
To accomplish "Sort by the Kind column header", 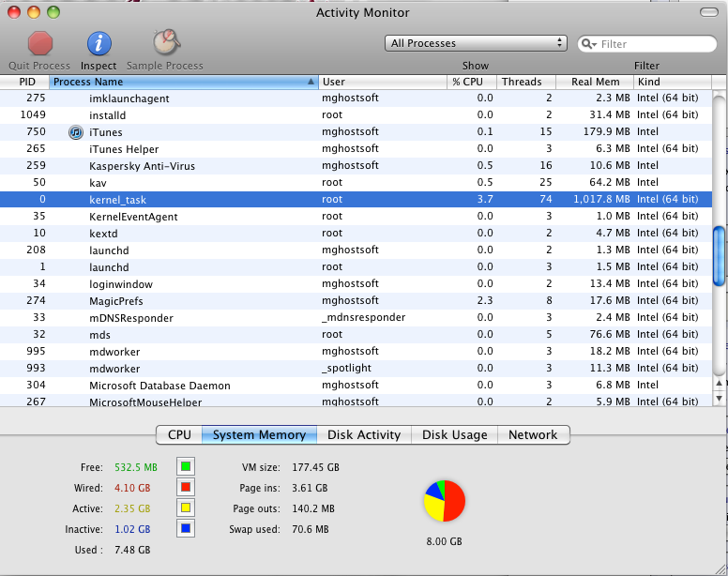I will point(673,82).
